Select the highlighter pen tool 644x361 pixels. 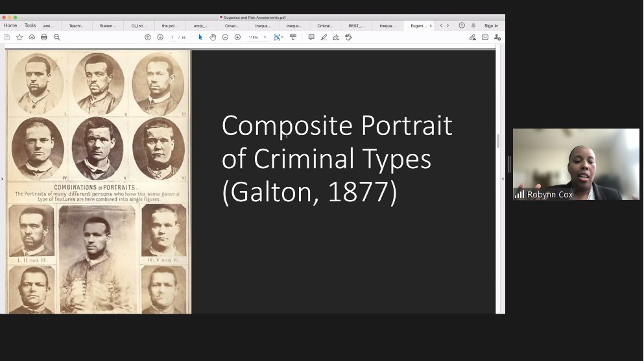pos(324,38)
